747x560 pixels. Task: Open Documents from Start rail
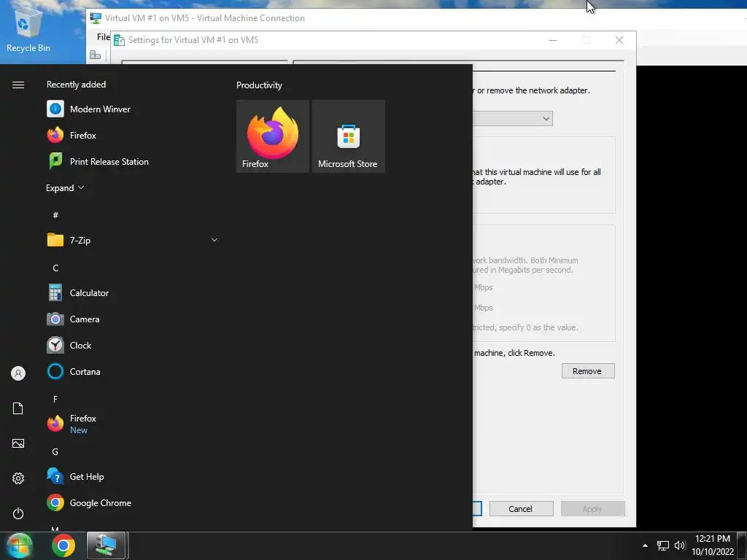[18, 408]
